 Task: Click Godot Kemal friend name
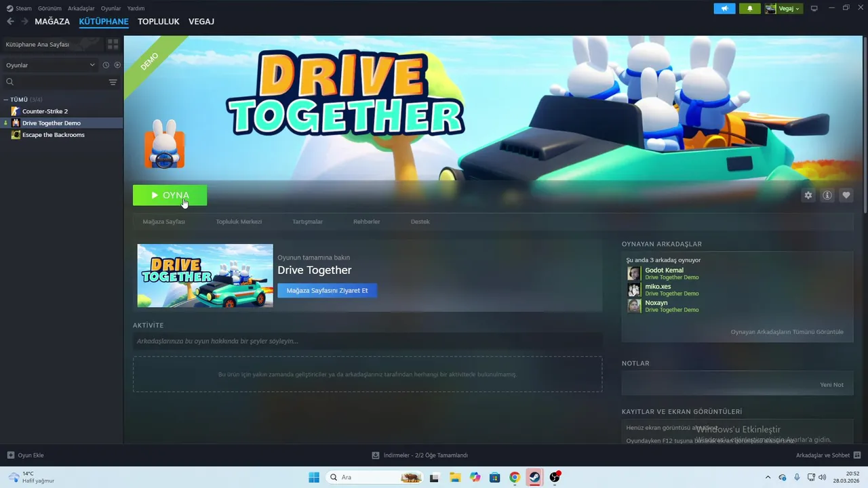(664, 270)
